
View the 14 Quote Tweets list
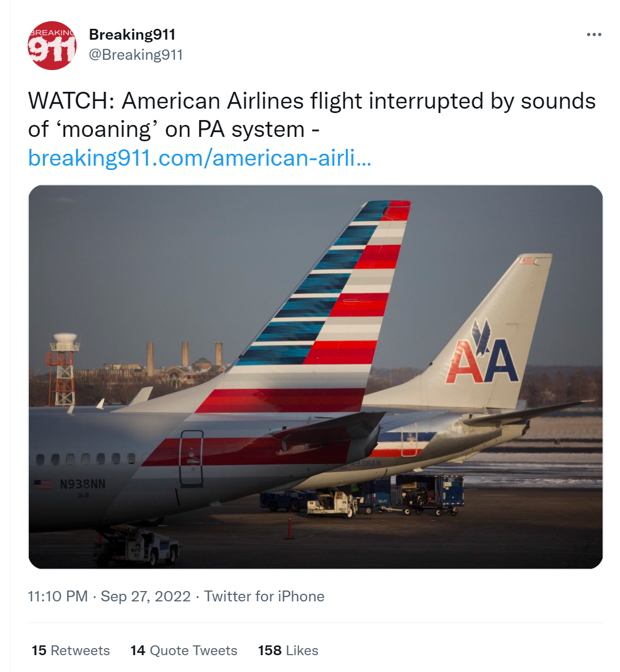pyautogui.click(x=184, y=650)
